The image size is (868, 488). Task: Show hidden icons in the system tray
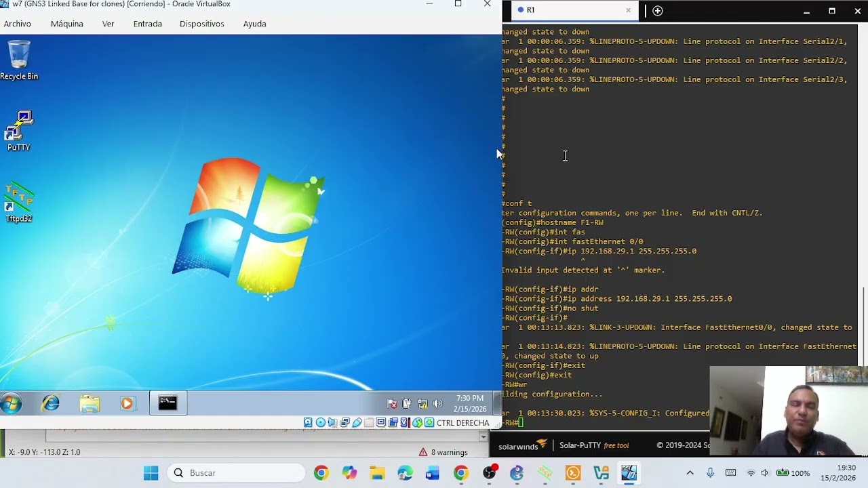690,472
